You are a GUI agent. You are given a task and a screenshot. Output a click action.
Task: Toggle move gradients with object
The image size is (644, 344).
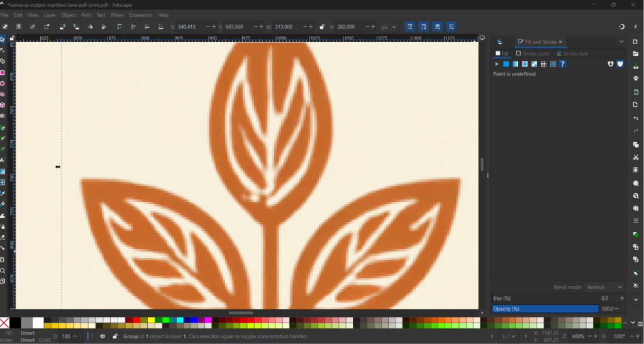438,26
